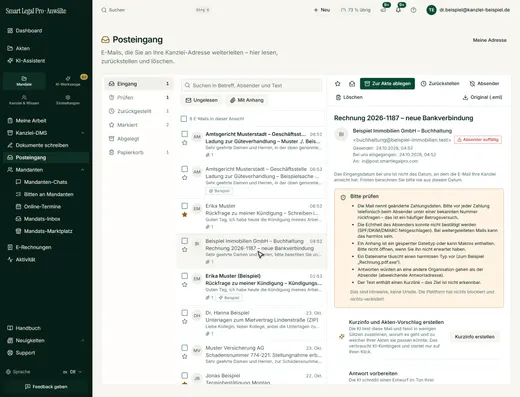Click the Kurzinfo erstellen button
The height and width of the screenshot is (397, 520).
(475, 337)
